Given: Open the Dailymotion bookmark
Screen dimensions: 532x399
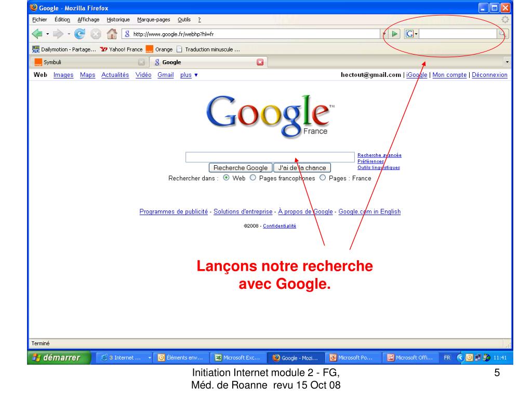Looking at the screenshot, I should 64,49.
